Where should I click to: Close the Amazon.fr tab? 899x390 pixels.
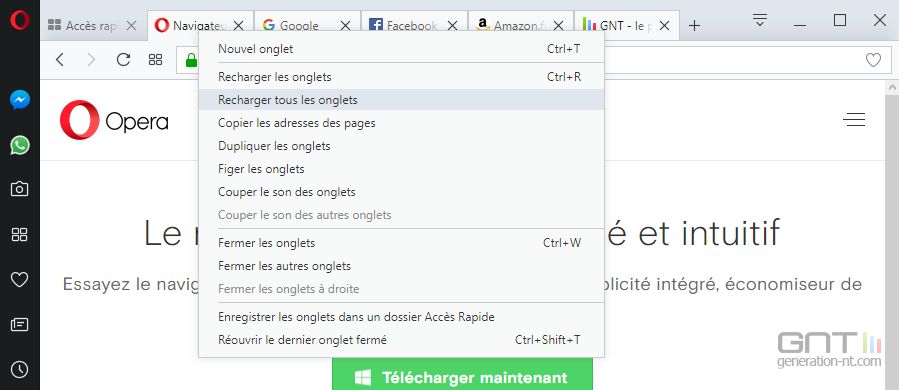558,25
